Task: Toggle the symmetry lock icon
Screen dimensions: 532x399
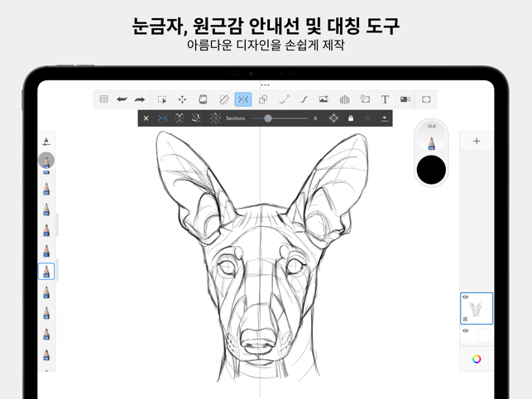Action: click(351, 118)
